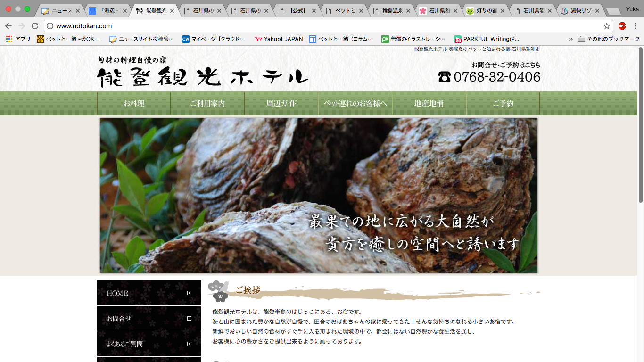Switch to the ニュース tab
This screenshot has width=644, height=362.
pyautogui.click(x=60, y=10)
